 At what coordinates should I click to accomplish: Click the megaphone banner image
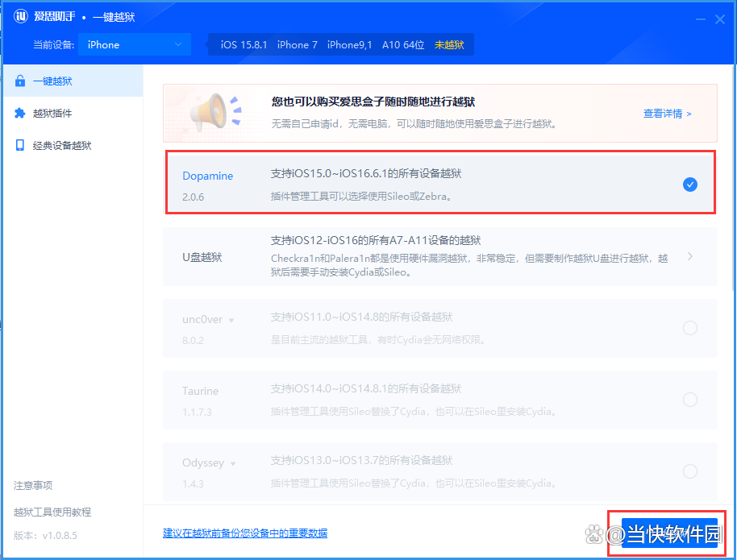[x=215, y=113]
